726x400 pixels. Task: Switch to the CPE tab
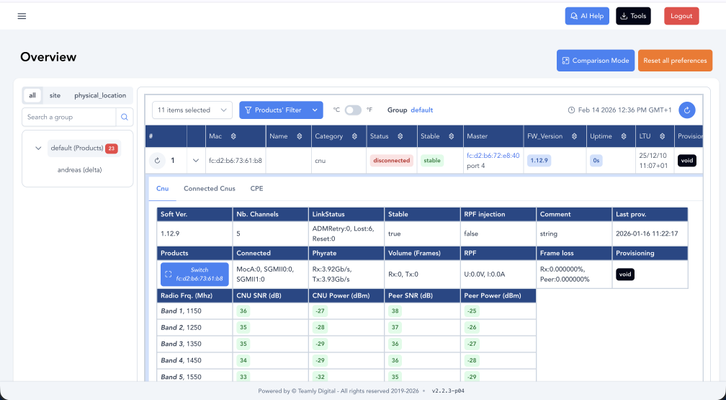(x=257, y=188)
